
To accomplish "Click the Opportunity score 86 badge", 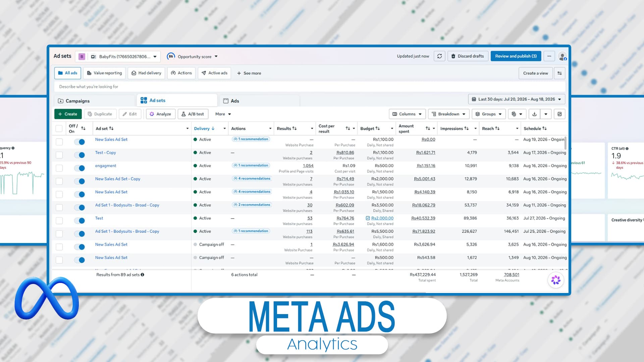I will click(x=171, y=56).
